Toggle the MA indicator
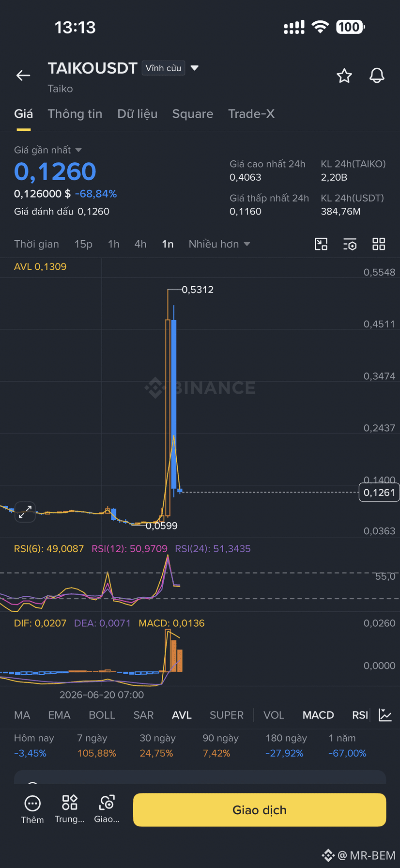This screenshot has height=868, width=400. pyautogui.click(x=22, y=715)
